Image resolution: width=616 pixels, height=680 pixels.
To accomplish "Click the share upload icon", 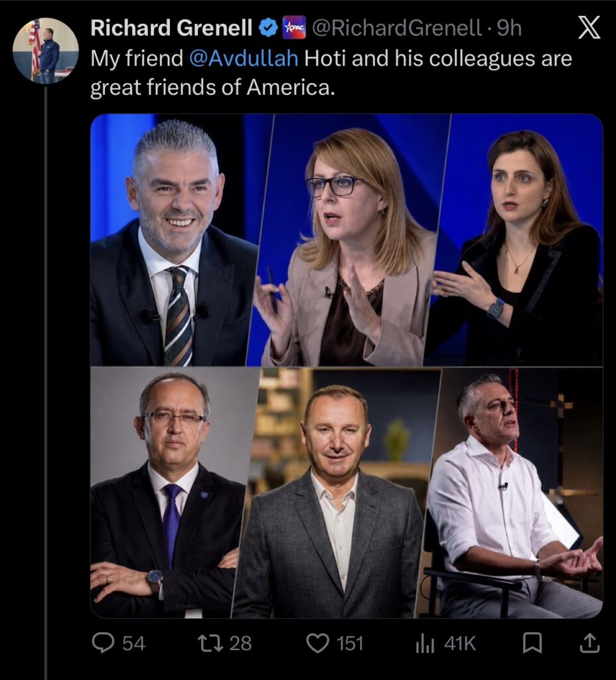I will click(590, 643).
